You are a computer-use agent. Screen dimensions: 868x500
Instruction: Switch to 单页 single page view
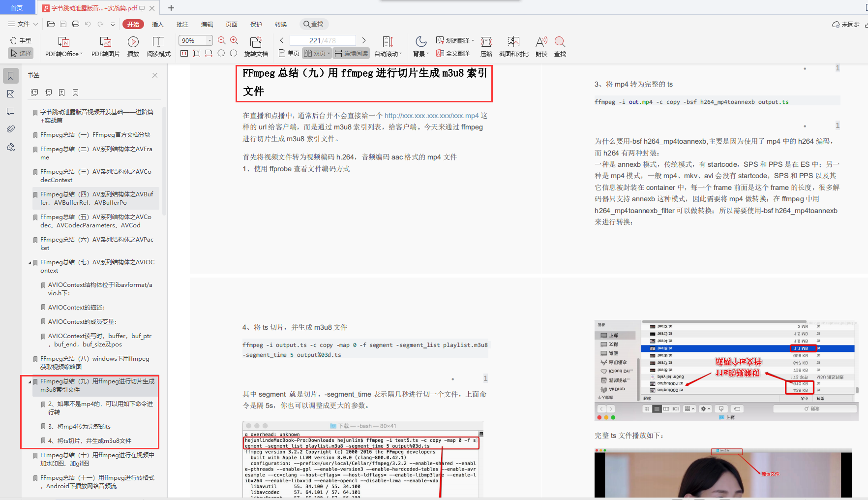pos(289,53)
